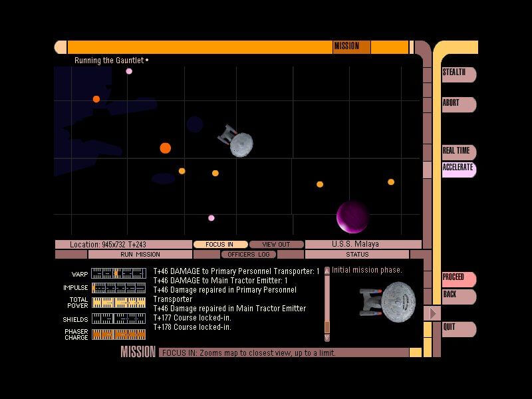The height and width of the screenshot is (399, 532).
Task: Zoom the map with FOCUS IN
Action: tap(220, 244)
